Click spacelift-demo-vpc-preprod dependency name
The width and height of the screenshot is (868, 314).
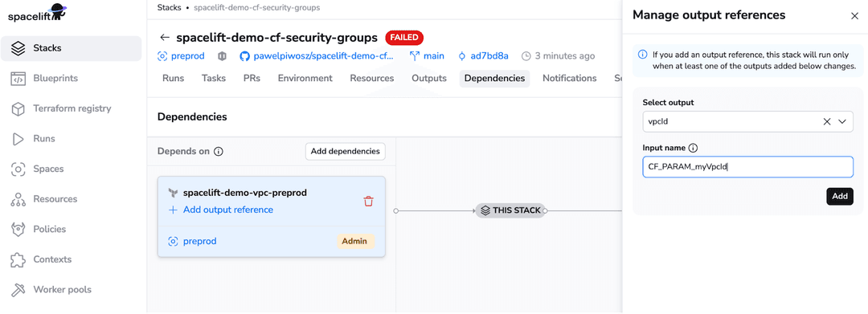(x=244, y=193)
